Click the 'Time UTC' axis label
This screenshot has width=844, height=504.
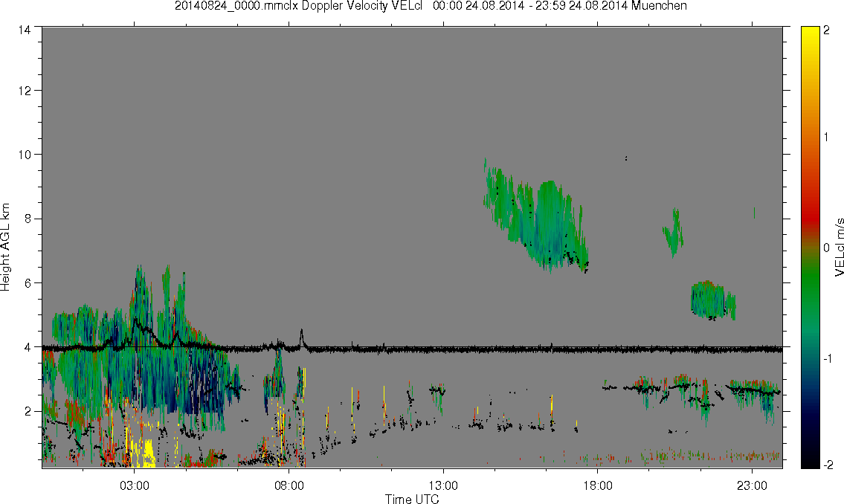tap(412, 499)
